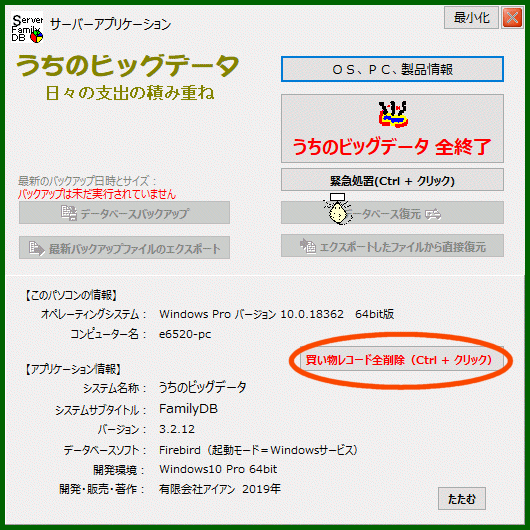Click the red バックアップは未だ実行されていません message
This screenshot has width=530, height=530.
(x=97, y=194)
